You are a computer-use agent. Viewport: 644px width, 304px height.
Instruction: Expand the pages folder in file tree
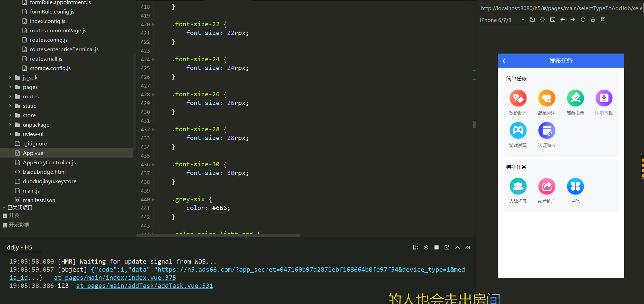point(10,87)
